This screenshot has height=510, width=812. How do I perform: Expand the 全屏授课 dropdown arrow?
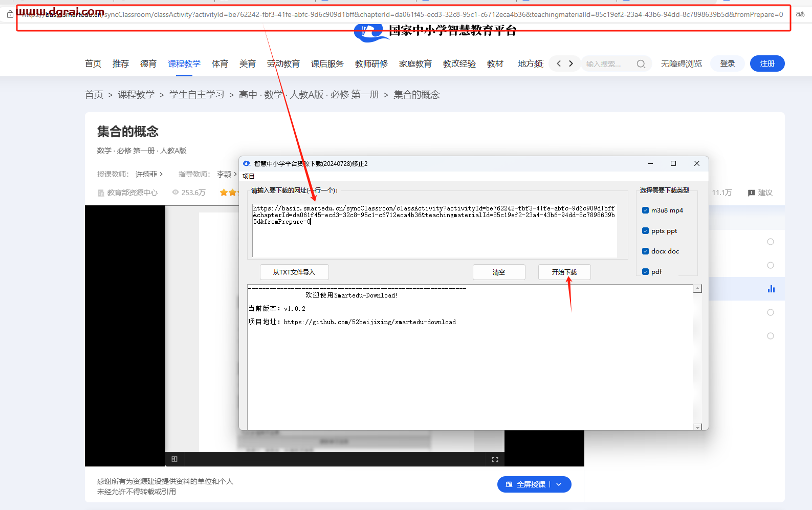pyautogui.click(x=559, y=484)
